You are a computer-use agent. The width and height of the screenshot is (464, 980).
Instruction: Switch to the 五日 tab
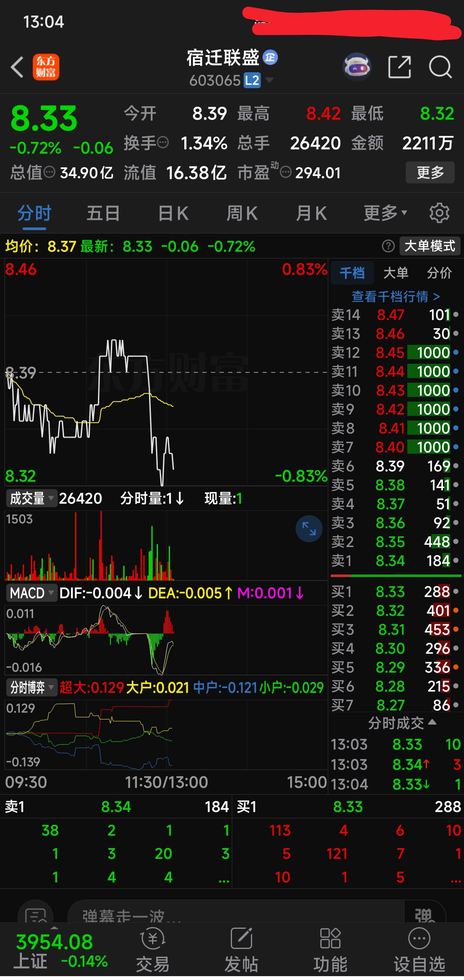tap(103, 213)
